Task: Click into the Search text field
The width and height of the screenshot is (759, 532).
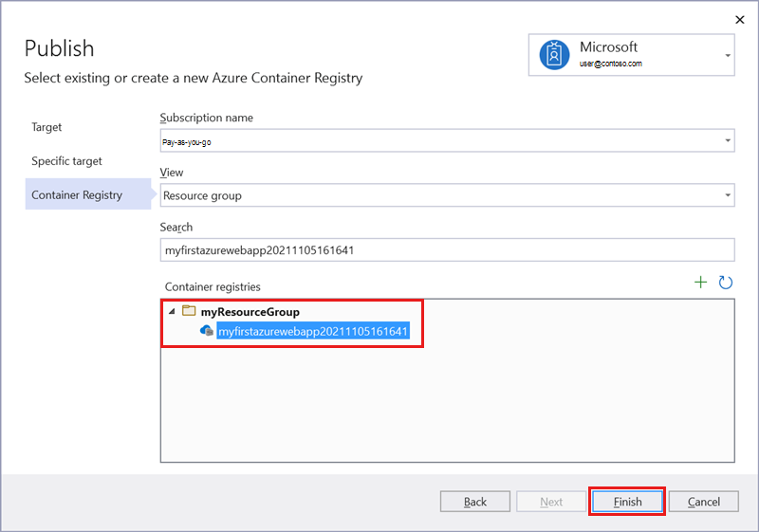Action: point(448,250)
